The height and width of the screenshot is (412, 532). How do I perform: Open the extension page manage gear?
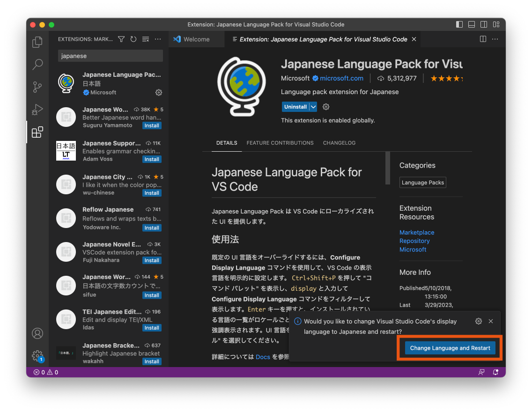tap(326, 107)
